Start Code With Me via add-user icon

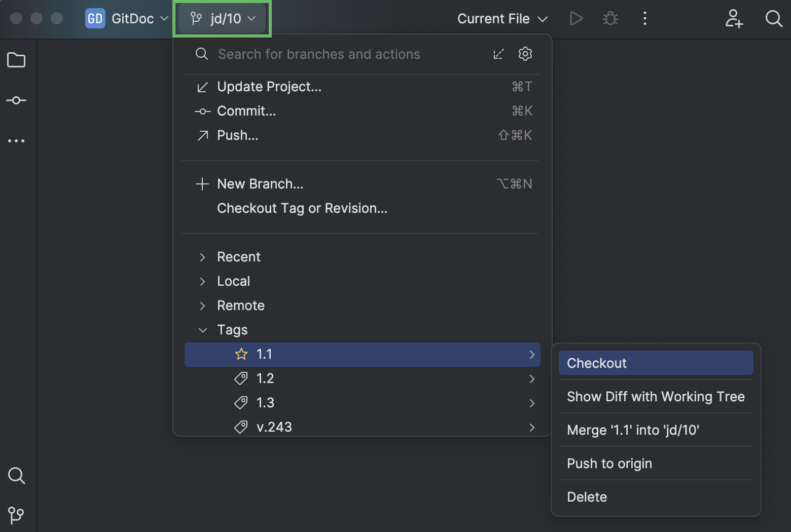coord(734,19)
